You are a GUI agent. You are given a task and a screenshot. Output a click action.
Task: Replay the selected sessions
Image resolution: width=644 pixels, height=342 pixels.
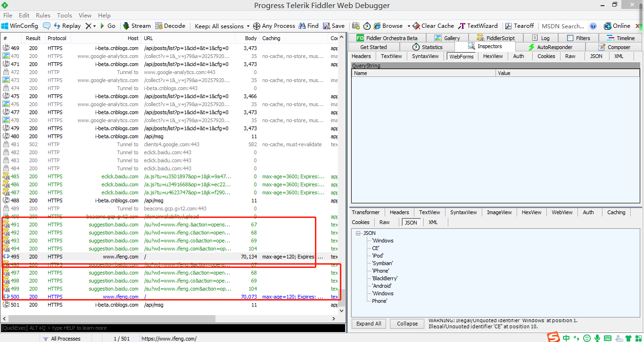coord(67,26)
